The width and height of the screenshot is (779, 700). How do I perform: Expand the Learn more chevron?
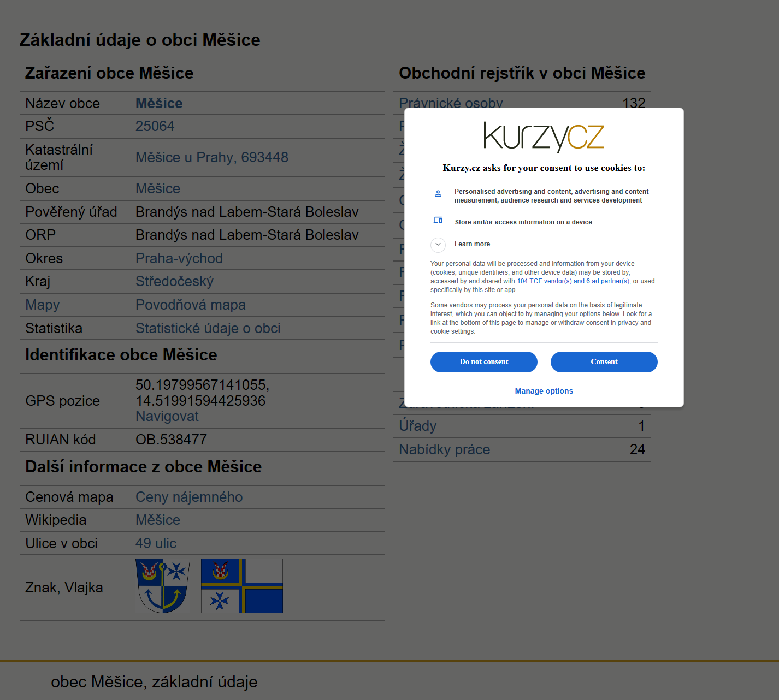tap(438, 245)
